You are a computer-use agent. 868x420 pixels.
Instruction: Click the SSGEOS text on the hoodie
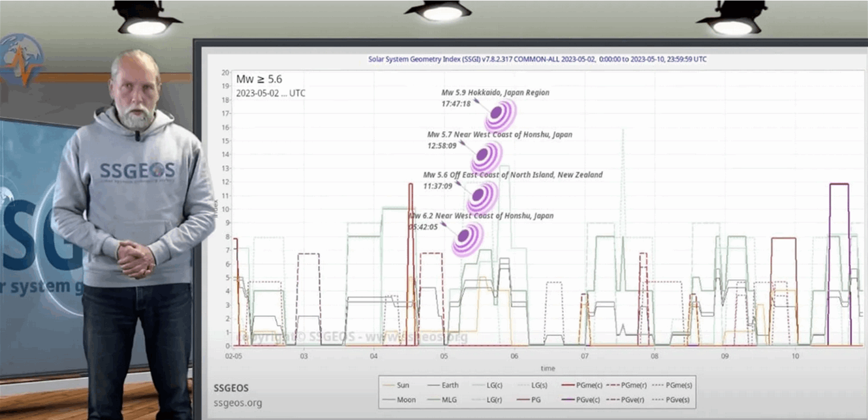click(137, 171)
